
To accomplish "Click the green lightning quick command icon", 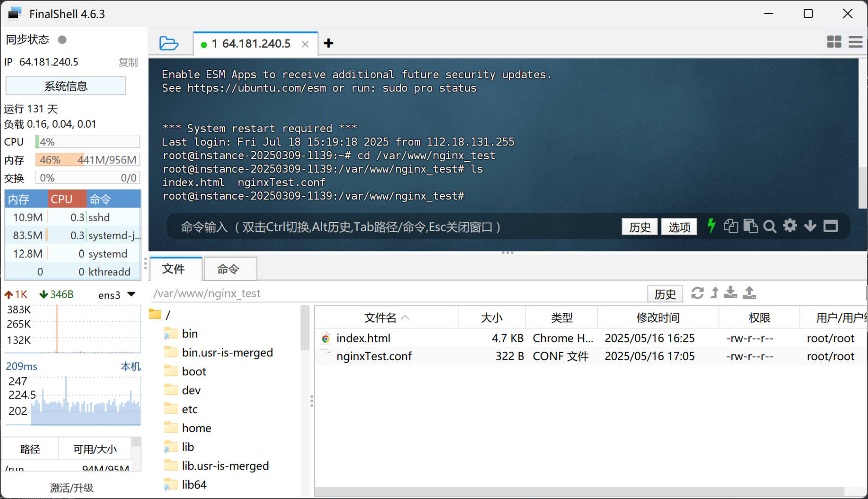I will pyautogui.click(x=711, y=226).
